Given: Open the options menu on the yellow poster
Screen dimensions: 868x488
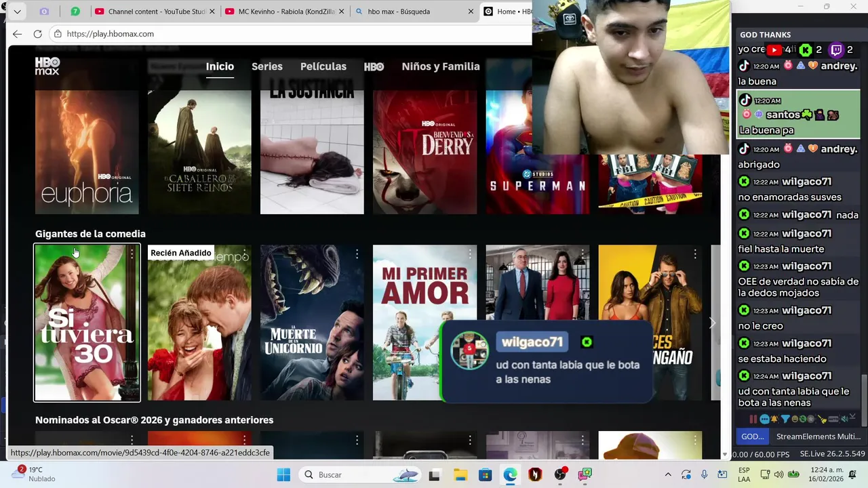Looking at the screenshot, I should (x=694, y=253).
